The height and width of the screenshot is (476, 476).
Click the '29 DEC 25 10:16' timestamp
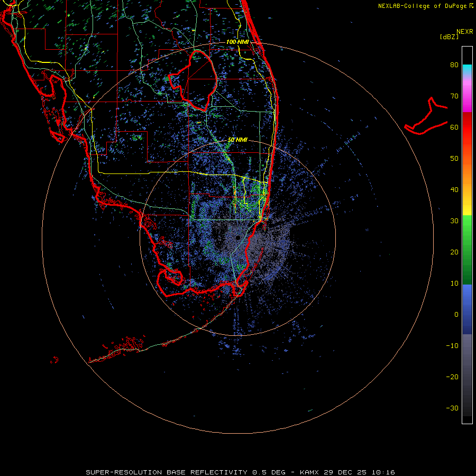pos(360,472)
